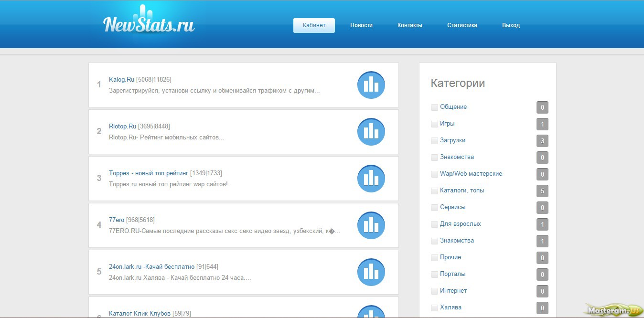Screen dimensions: 644x318
Task: Click the description starting '77ERO.RU-Самые последние'
Action: [x=225, y=231]
